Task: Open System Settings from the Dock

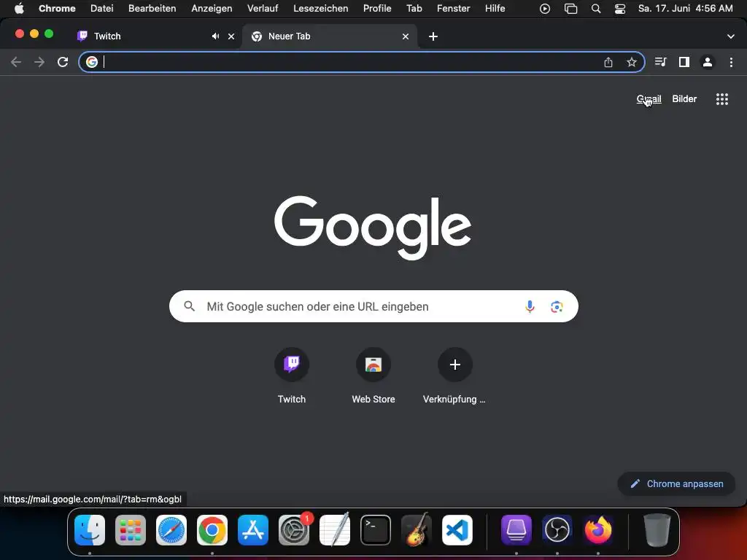Action: [x=294, y=530]
